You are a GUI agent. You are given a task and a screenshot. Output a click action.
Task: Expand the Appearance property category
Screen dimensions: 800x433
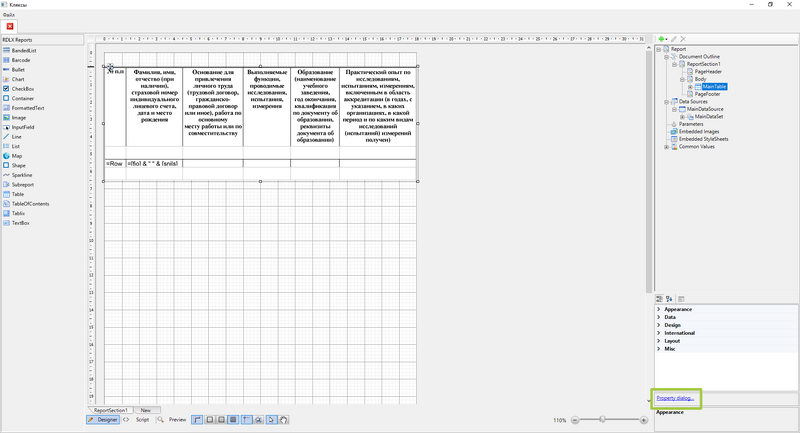point(658,309)
